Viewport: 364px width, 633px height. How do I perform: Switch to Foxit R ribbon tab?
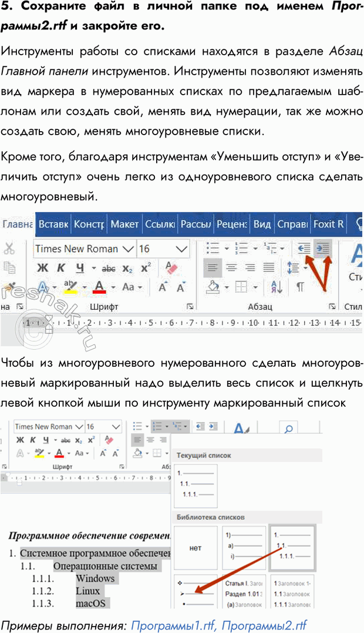click(329, 224)
